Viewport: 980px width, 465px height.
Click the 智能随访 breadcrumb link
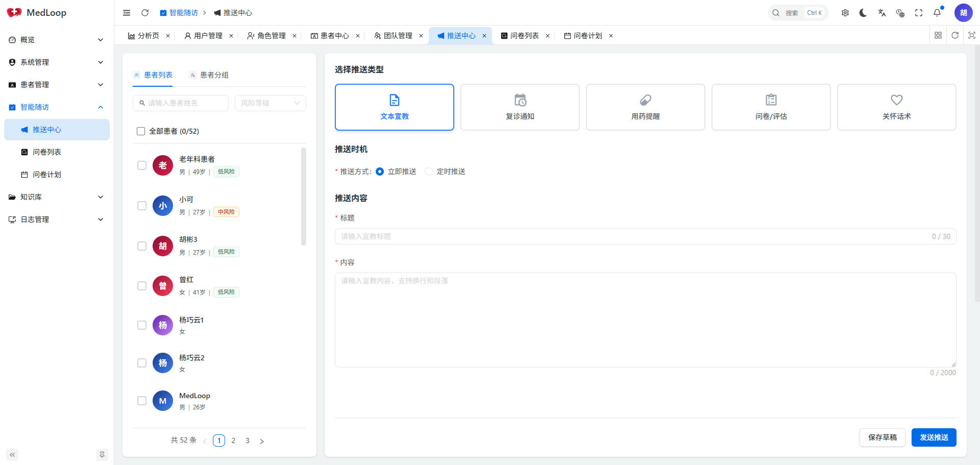(179, 13)
